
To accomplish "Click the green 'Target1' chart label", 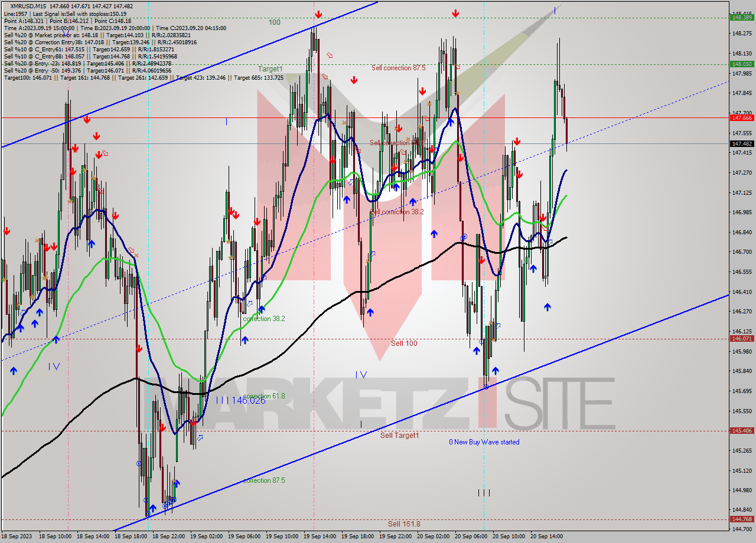I will pyautogui.click(x=270, y=69).
